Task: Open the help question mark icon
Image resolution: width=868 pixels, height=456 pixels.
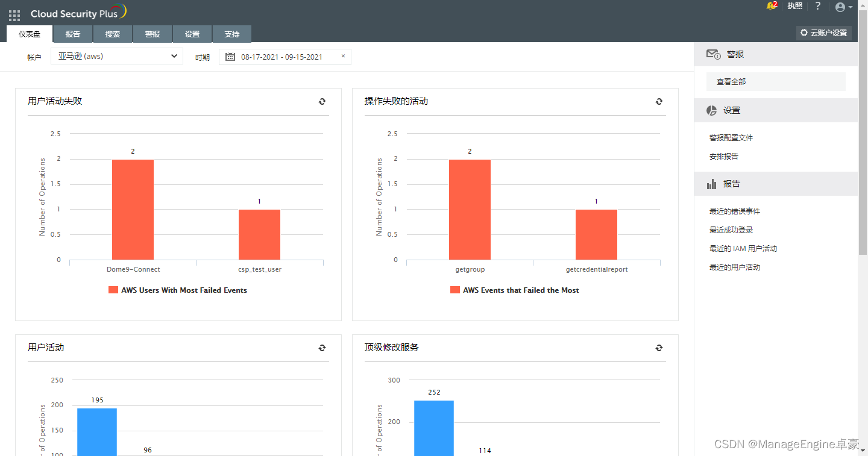Action: click(x=818, y=6)
